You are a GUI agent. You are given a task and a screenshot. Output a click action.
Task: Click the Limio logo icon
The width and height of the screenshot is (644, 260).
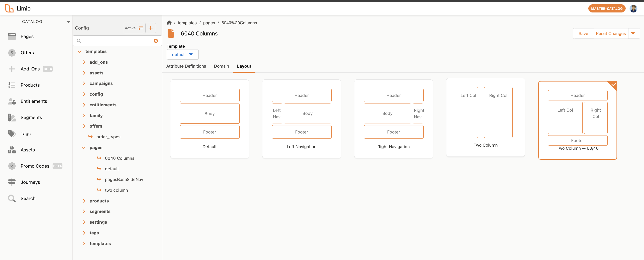[9, 9]
